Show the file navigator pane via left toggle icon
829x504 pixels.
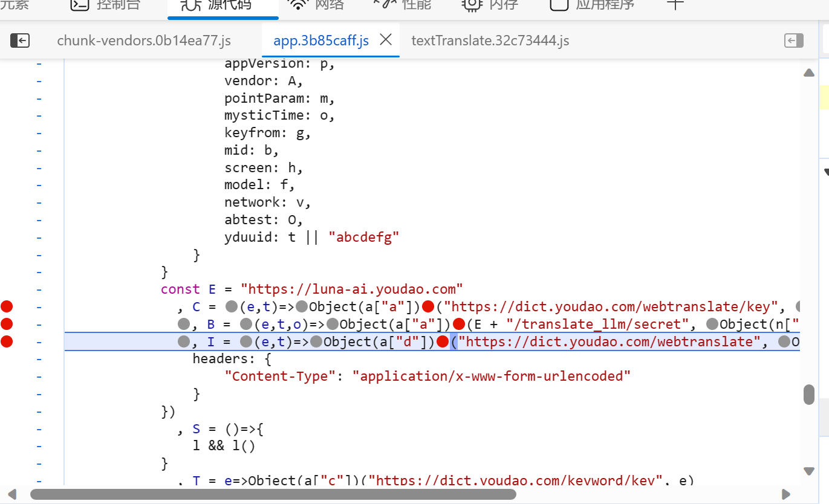tap(20, 40)
